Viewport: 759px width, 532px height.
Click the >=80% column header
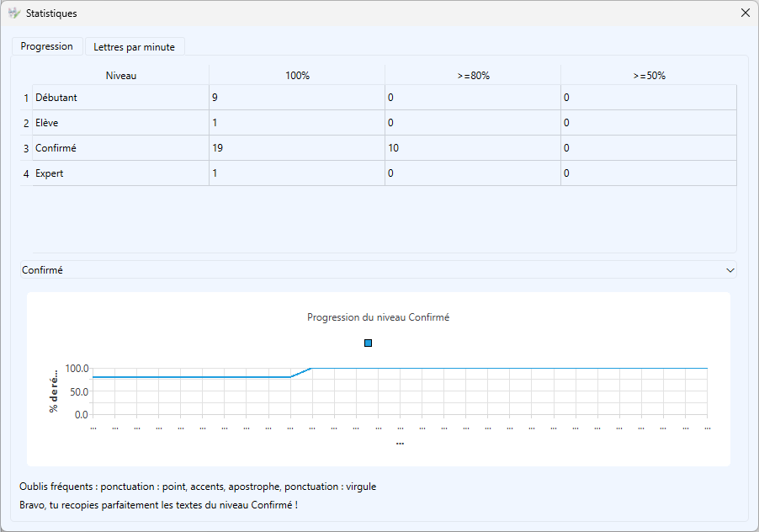(473, 76)
